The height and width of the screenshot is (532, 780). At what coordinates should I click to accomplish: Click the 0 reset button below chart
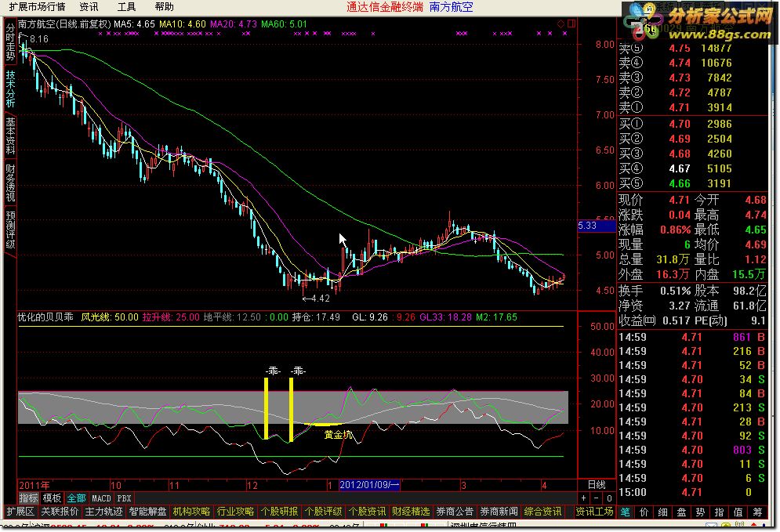(609, 498)
